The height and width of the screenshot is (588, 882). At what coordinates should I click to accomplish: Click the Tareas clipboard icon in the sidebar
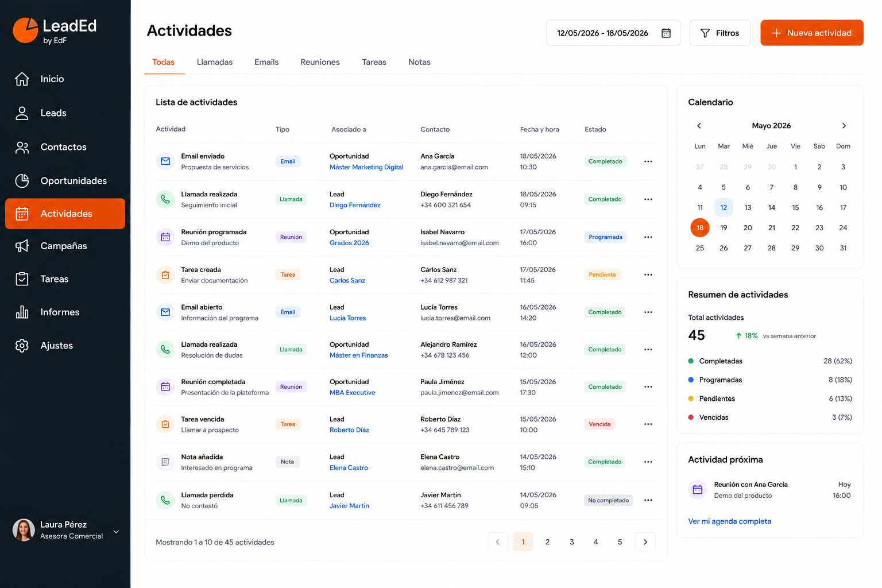coord(22,279)
